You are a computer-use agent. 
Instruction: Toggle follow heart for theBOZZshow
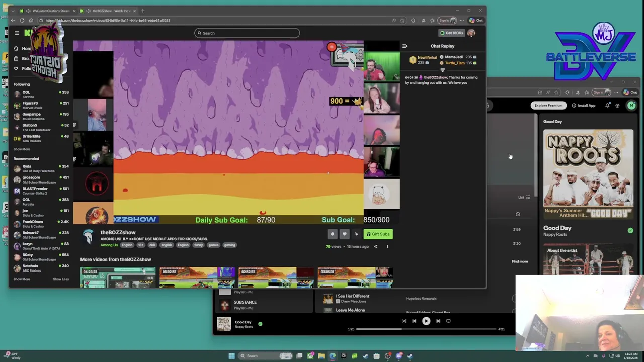[x=344, y=234]
